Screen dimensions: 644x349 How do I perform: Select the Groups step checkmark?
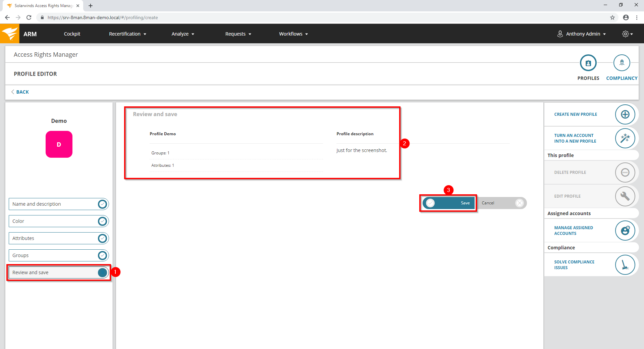pos(102,255)
